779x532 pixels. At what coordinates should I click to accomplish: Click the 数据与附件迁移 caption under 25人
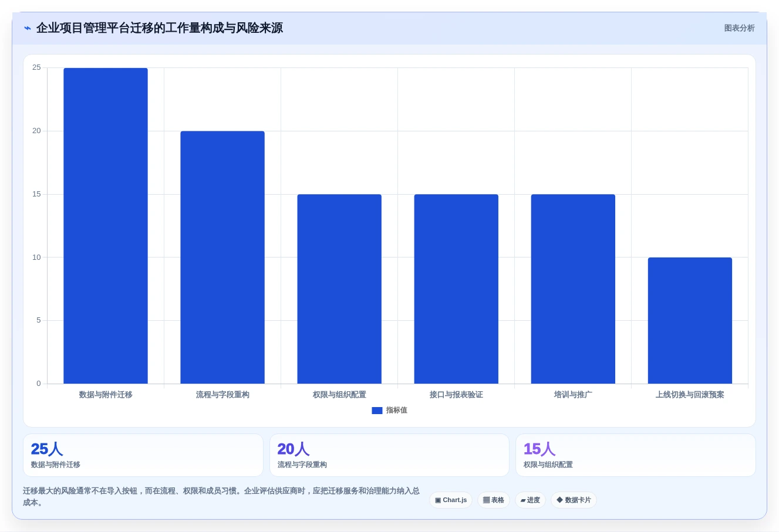[56, 465]
